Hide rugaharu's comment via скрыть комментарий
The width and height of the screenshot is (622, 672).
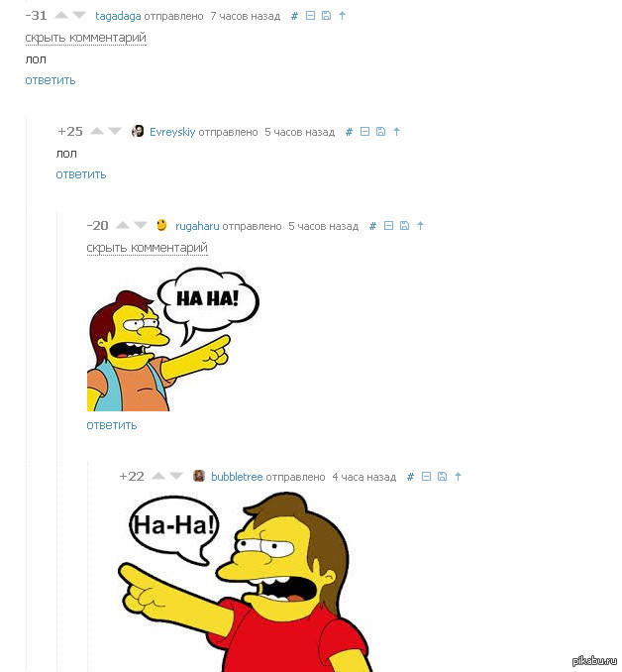pos(147,248)
